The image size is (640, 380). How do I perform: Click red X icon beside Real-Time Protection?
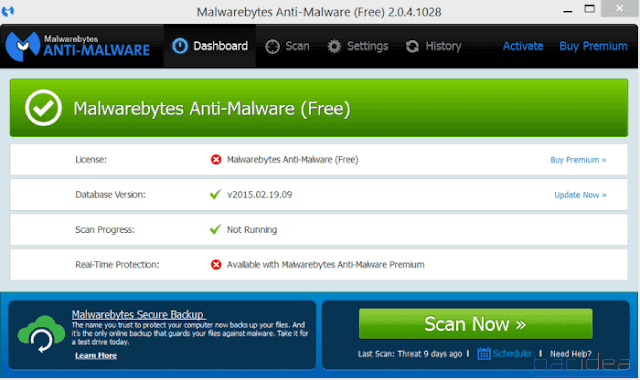click(x=216, y=264)
